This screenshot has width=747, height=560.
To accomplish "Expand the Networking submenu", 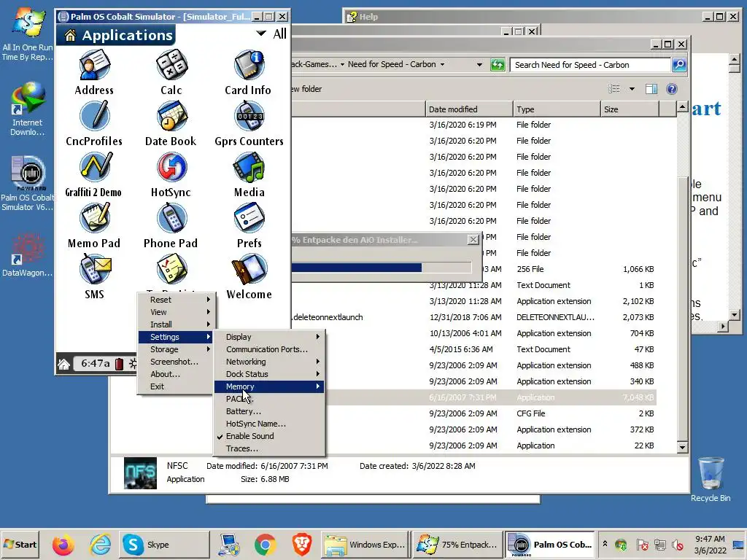I will (x=269, y=362).
